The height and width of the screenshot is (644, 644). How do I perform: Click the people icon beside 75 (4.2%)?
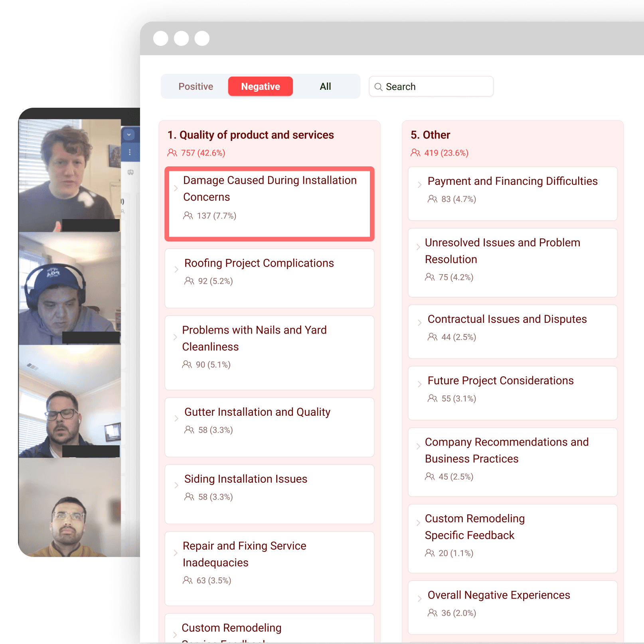[x=430, y=277]
